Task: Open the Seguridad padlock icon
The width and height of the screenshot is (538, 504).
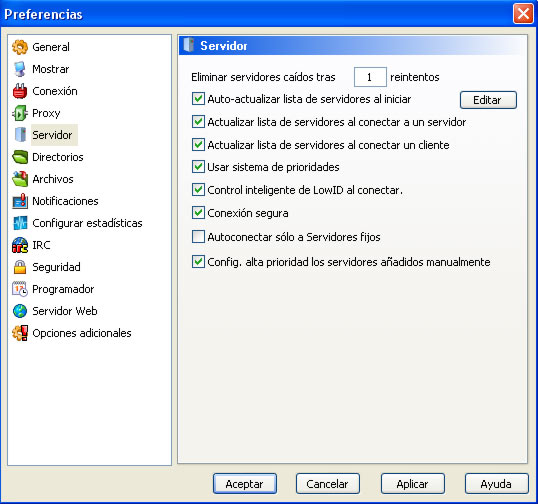Action: [x=20, y=267]
